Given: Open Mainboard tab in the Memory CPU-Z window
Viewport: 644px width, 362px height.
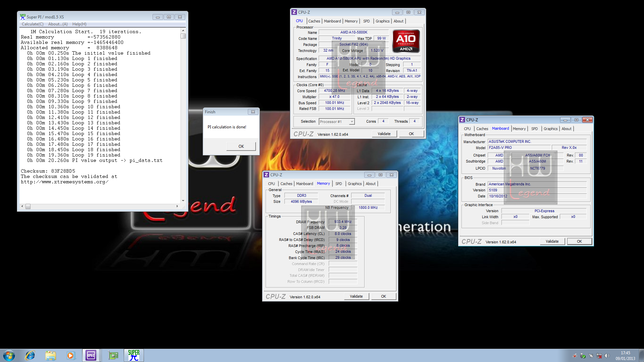Looking at the screenshot, I should (x=305, y=184).
